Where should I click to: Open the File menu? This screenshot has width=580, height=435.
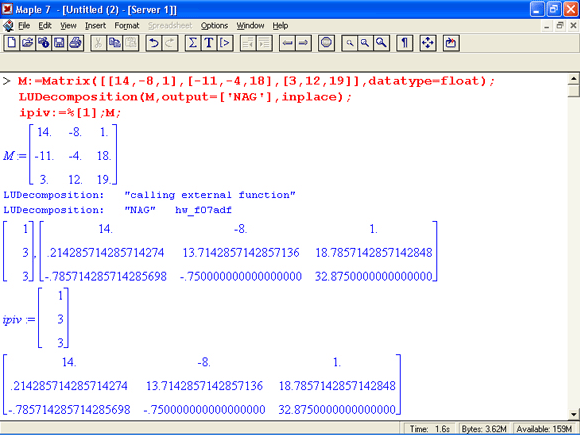(x=24, y=26)
